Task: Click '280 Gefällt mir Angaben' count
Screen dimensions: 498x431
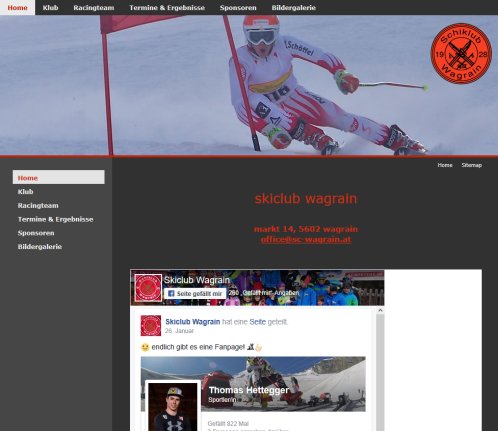Action: point(264,293)
